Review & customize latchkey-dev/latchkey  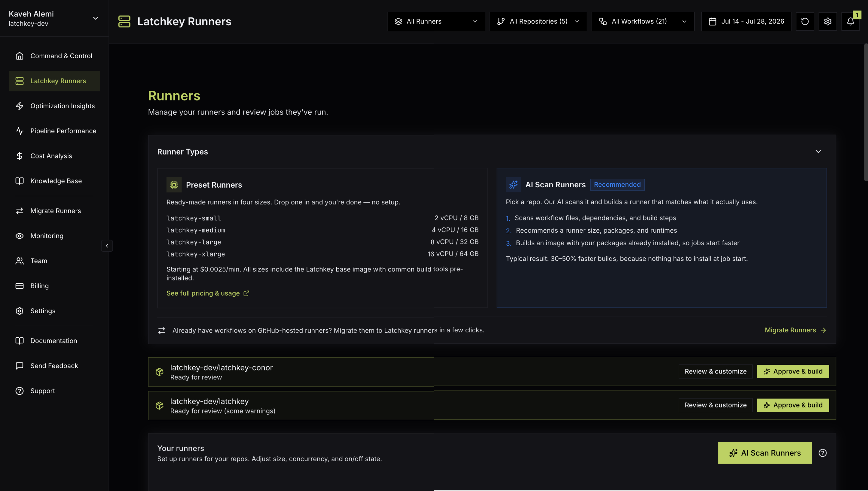pyautogui.click(x=715, y=405)
